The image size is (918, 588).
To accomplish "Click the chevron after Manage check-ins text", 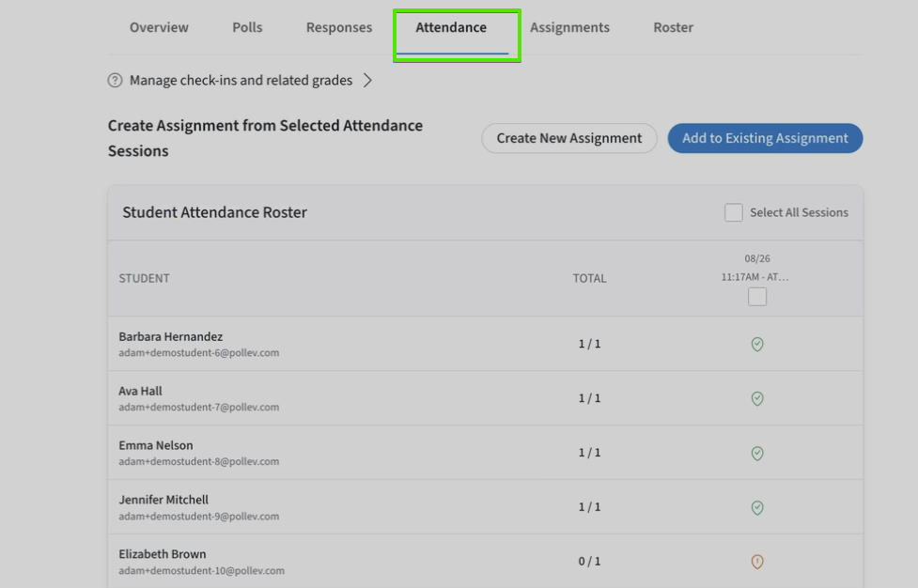I will point(367,80).
